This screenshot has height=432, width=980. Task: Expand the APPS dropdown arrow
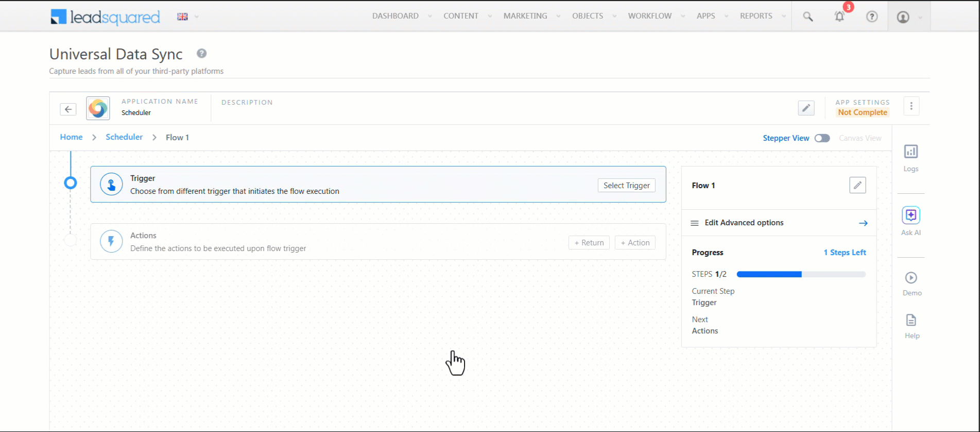726,16
